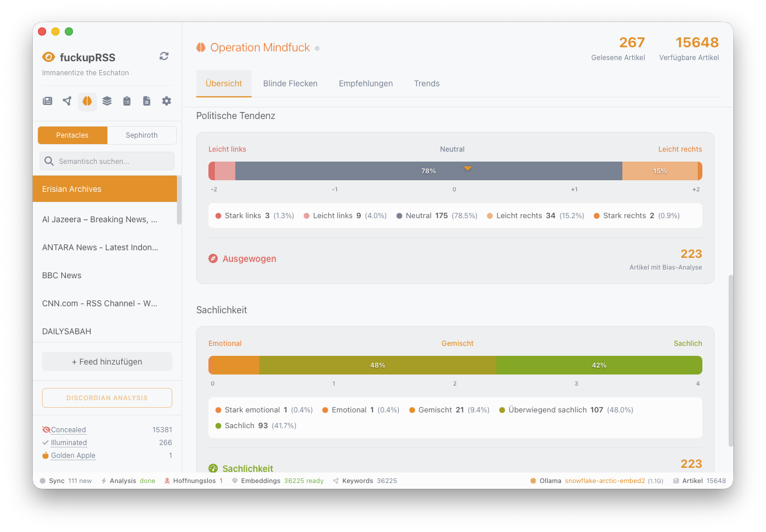Select the BBC News feed
The height and width of the screenshot is (532, 766).
click(x=62, y=275)
